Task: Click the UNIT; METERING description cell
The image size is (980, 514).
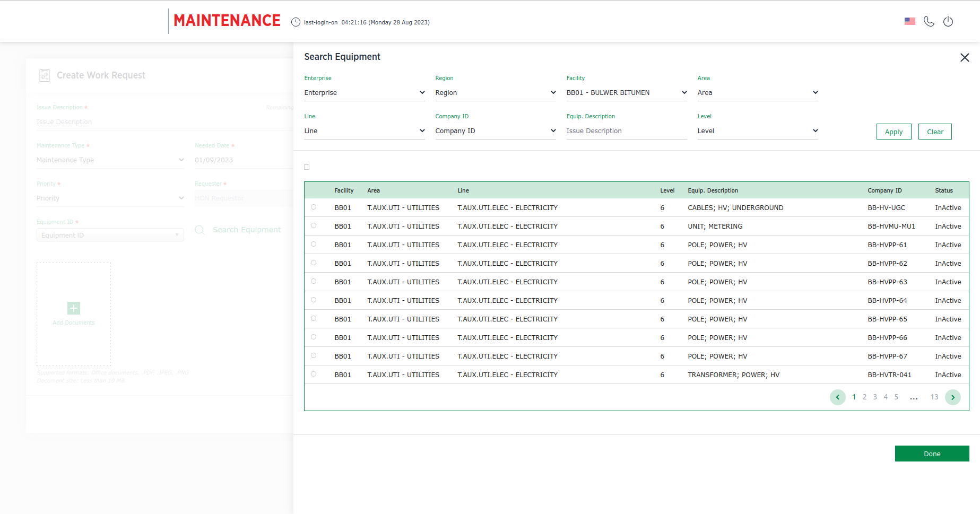Action: click(x=715, y=226)
